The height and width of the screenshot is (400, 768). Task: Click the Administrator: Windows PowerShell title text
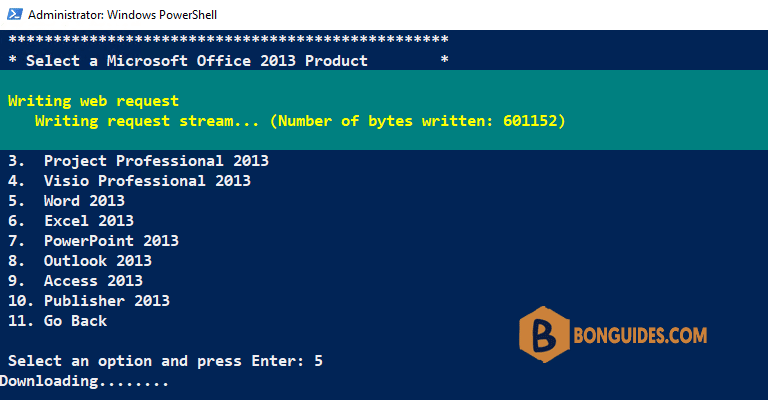(x=122, y=15)
